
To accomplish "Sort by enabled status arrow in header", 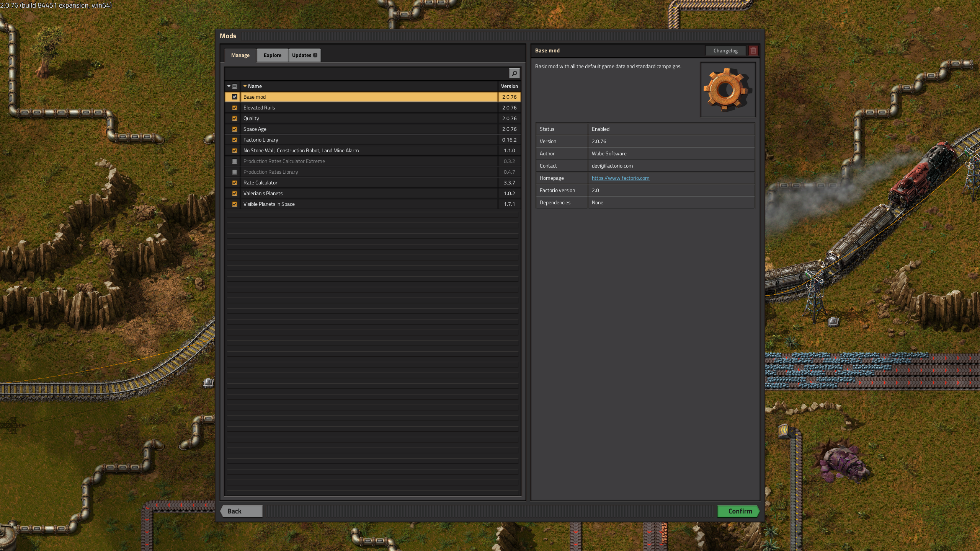I will (229, 86).
